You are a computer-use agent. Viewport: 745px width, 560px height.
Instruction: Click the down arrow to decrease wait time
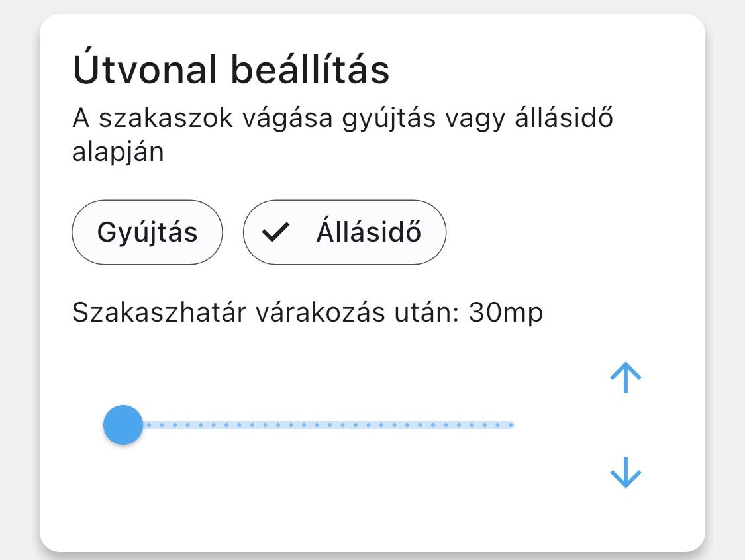click(x=625, y=473)
